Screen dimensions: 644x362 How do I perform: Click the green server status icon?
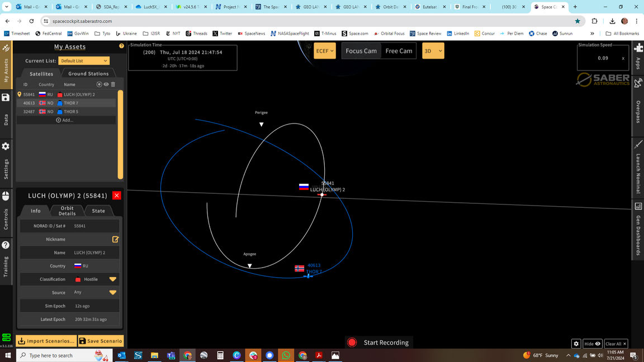pos(6,337)
